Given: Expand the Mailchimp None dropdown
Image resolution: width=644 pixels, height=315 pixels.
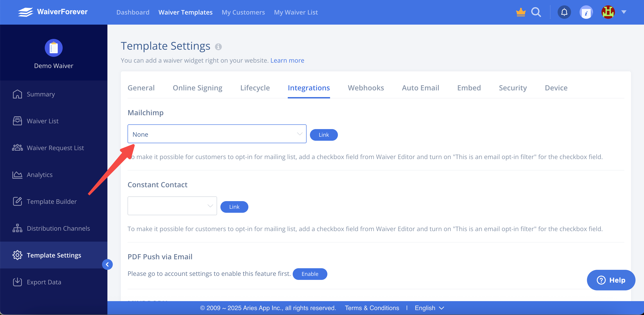Looking at the screenshot, I should coord(217,134).
